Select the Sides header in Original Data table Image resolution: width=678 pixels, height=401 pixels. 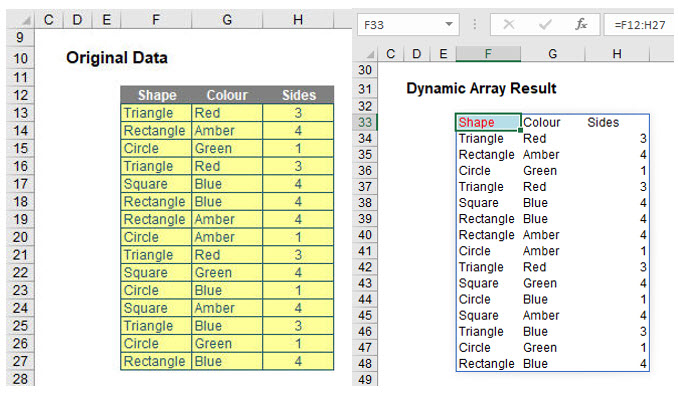click(299, 96)
